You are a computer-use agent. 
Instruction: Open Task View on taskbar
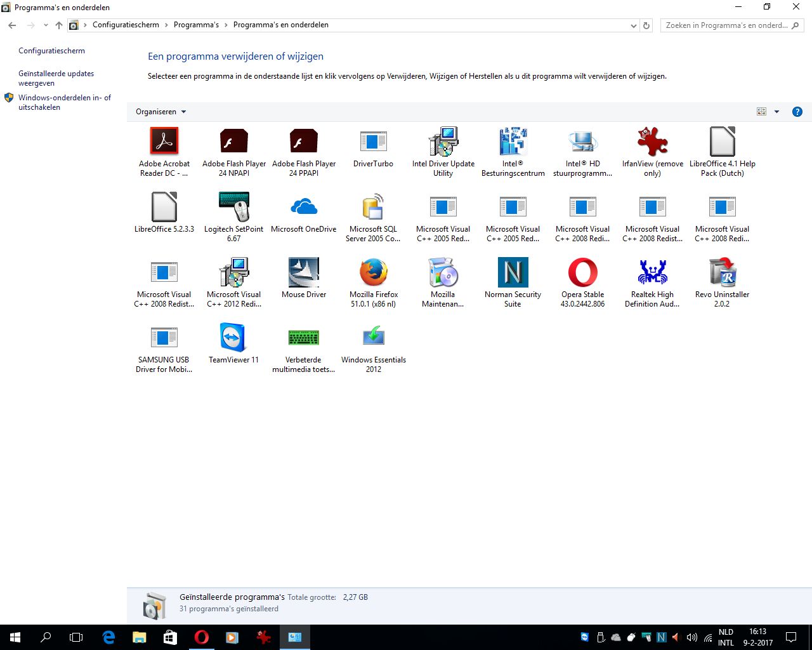76,637
